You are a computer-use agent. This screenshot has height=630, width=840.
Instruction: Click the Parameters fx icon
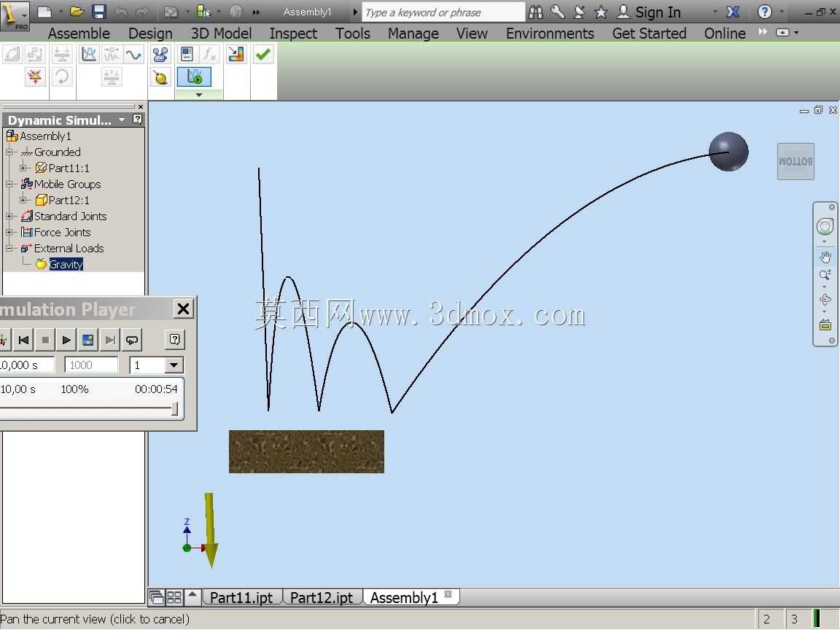point(209,54)
